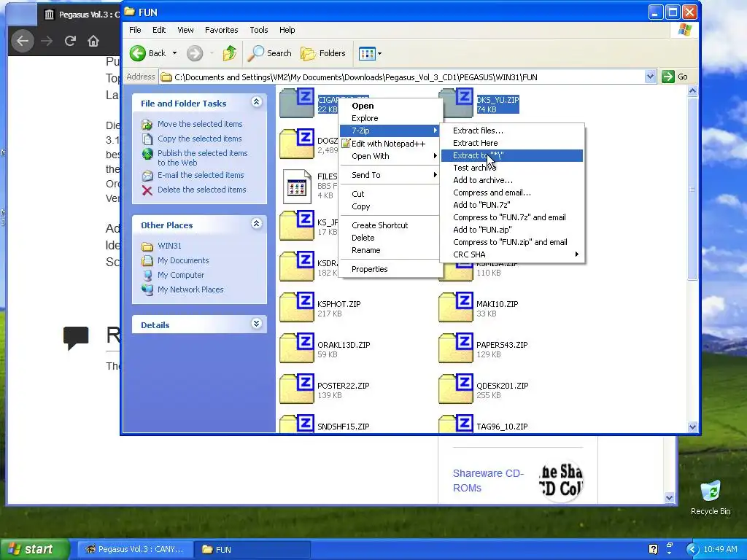Click the browser reload icon in Pegasus window
747x560 pixels.
pos(70,41)
